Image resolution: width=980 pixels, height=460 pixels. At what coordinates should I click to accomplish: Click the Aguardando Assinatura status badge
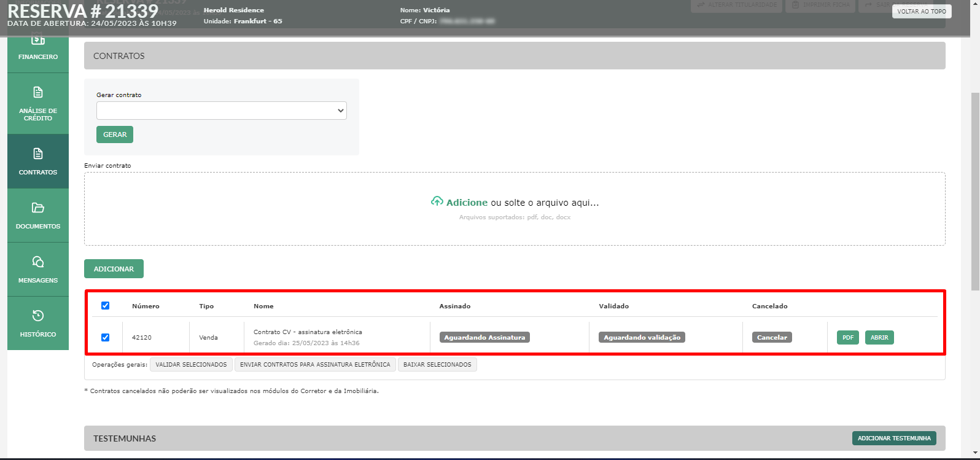point(484,337)
